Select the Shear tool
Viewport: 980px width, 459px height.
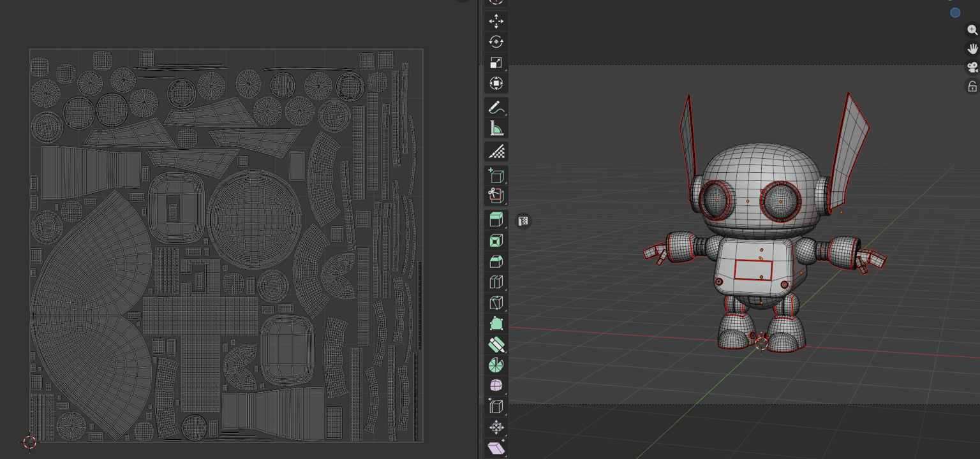(x=496, y=448)
